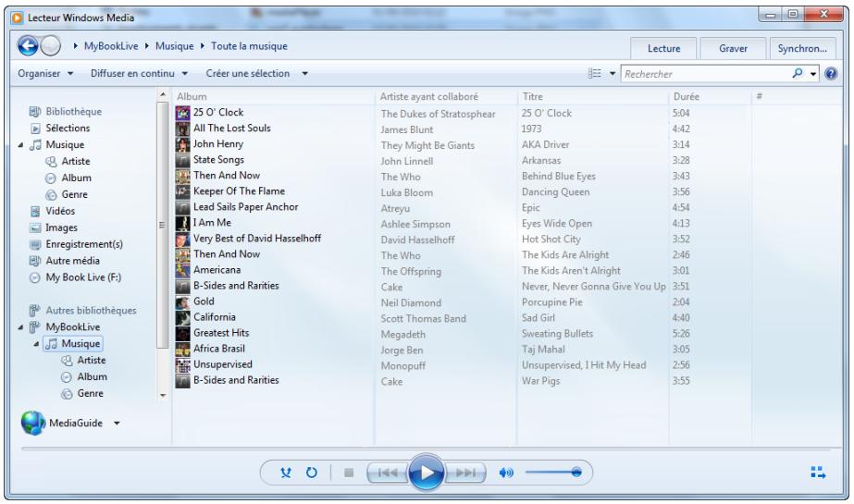Click Musique in the breadcrumb path
This screenshot has width=854, height=504.
174,46
